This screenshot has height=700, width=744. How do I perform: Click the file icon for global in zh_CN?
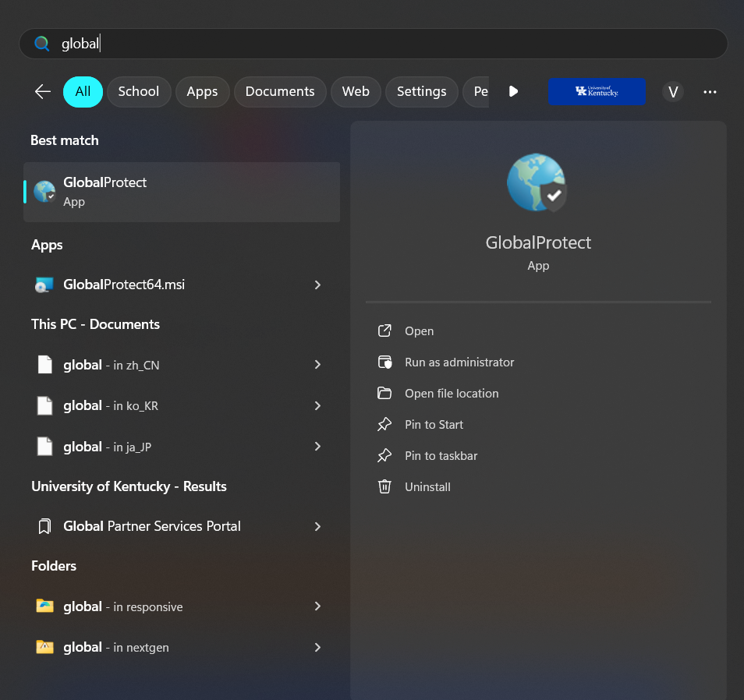coord(44,365)
